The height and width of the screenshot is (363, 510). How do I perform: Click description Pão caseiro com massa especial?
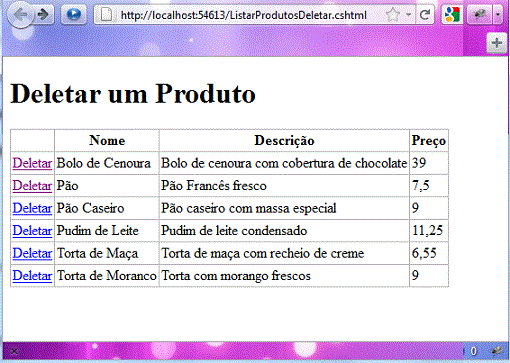pyautogui.click(x=249, y=208)
